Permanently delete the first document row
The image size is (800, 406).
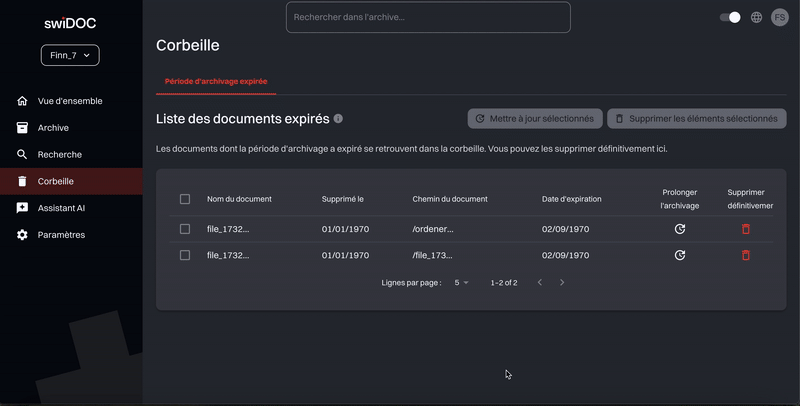point(745,229)
